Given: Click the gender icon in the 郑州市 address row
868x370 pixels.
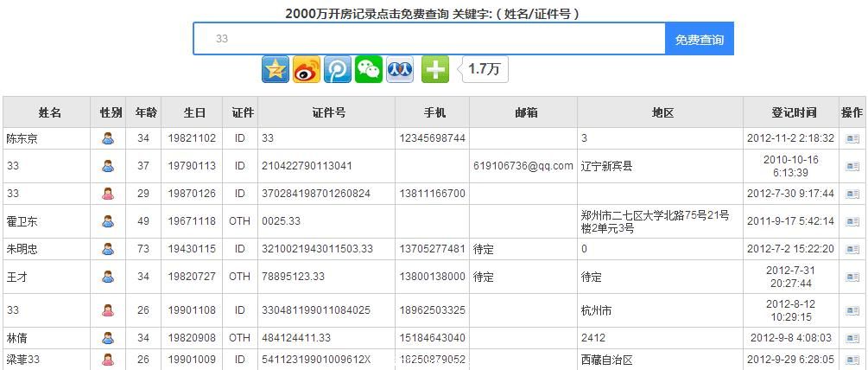Looking at the screenshot, I should point(108,221).
